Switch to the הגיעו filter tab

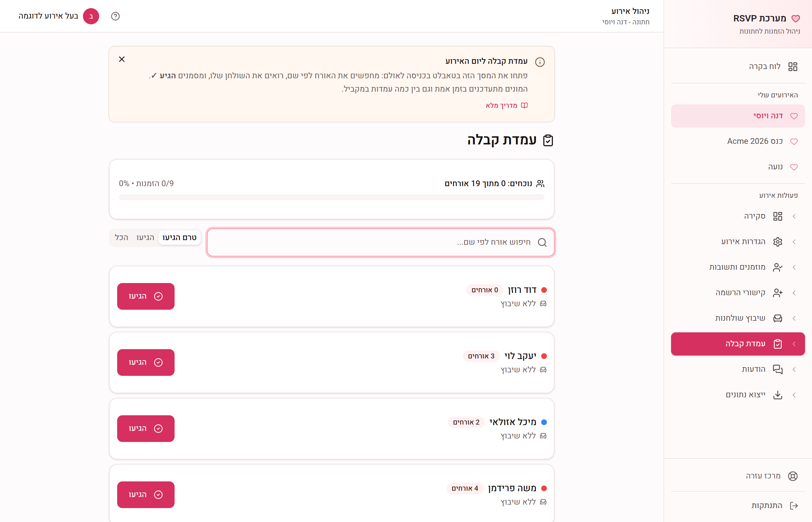[x=145, y=238]
